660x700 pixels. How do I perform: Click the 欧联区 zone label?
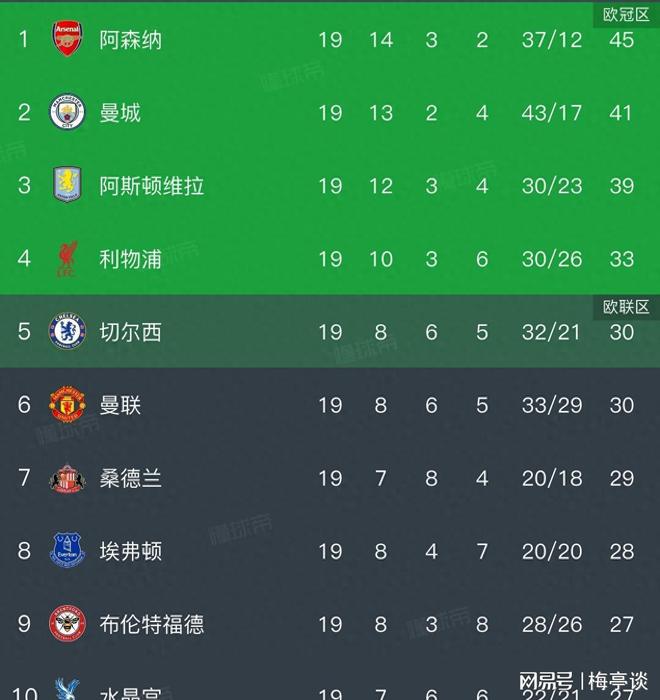click(x=626, y=307)
